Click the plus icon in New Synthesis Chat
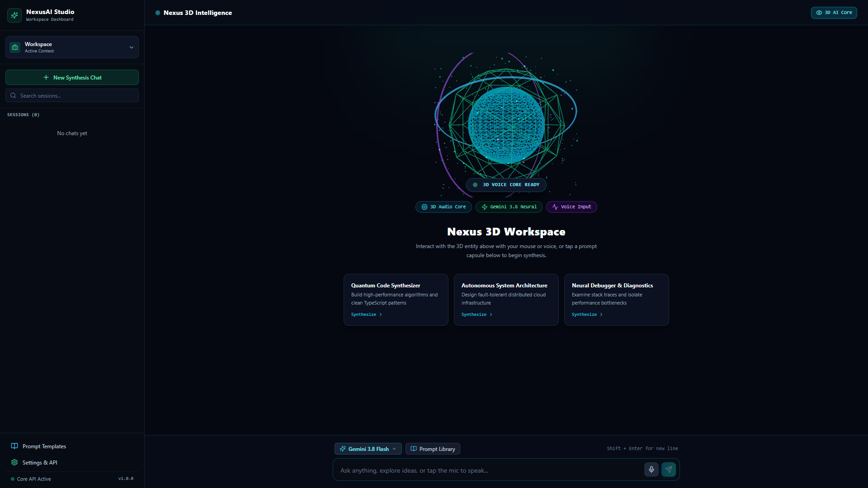Image resolution: width=868 pixels, height=488 pixels. pyautogui.click(x=46, y=77)
